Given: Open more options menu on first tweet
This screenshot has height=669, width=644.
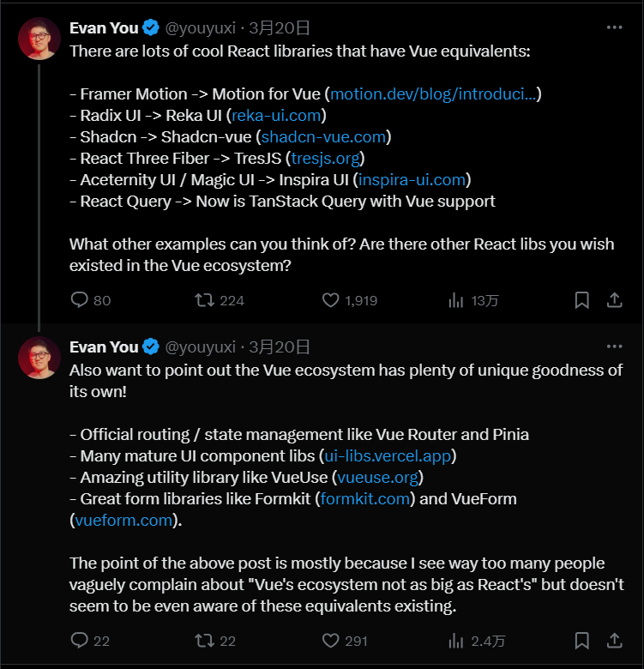Looking at the screenshot, I should tap(614, 27).
